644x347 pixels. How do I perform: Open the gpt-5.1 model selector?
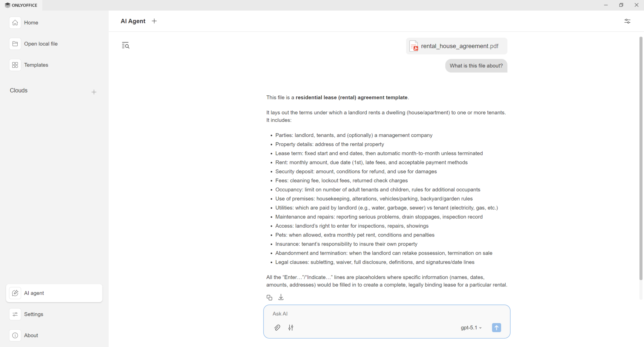(x=471, y=327)
